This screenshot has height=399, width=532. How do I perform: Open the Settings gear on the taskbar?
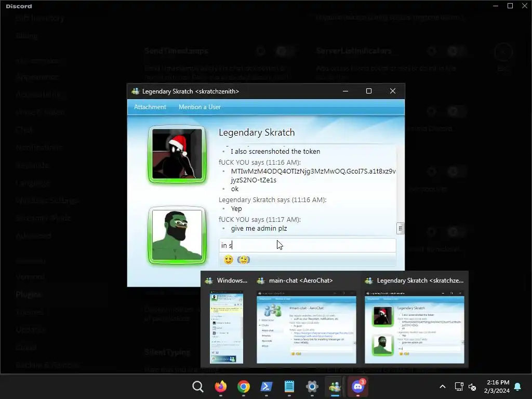(x=312, y=387)
